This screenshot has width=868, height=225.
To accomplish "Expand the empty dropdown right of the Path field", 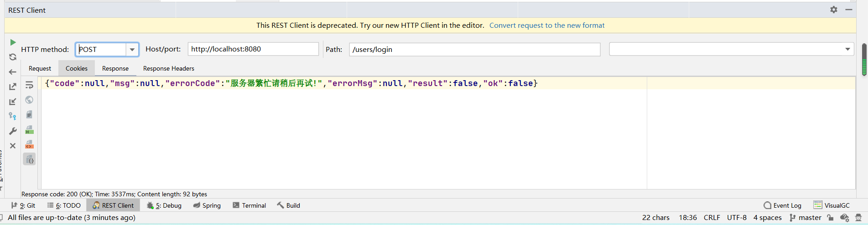I will (x=847, y=49).
